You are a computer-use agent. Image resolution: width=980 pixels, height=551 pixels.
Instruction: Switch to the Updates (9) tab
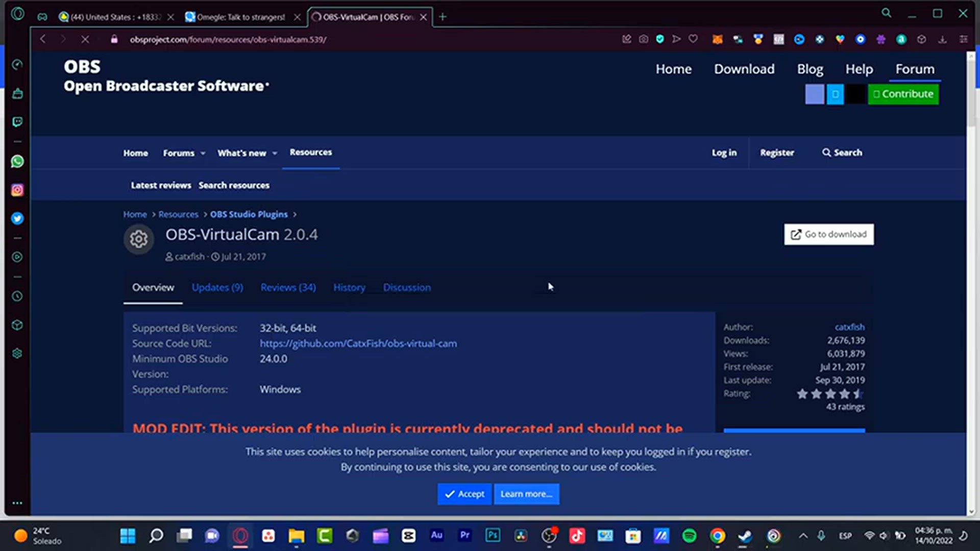click(x=217, y=288)
